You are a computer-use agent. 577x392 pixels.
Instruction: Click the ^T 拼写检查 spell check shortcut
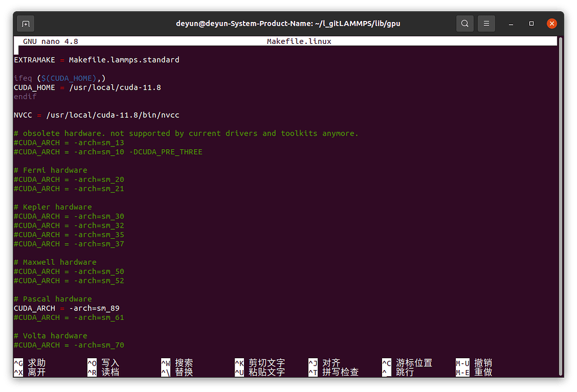pyautogui.click(x=333, y=372)
